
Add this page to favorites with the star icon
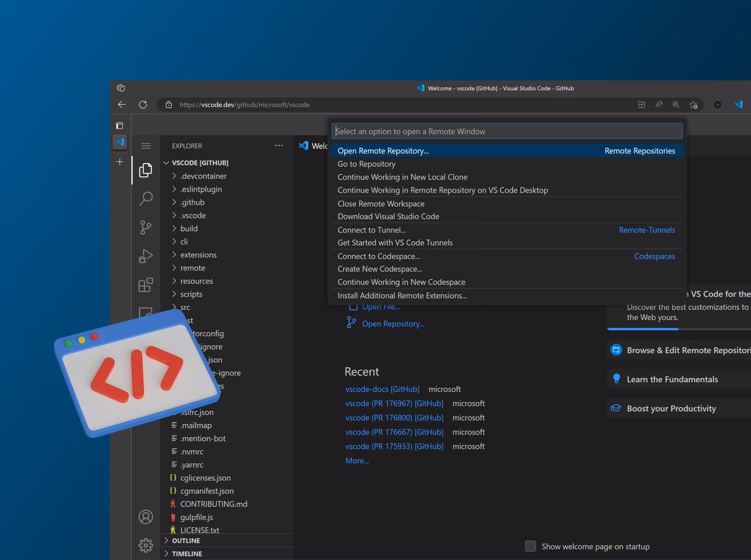693,105
